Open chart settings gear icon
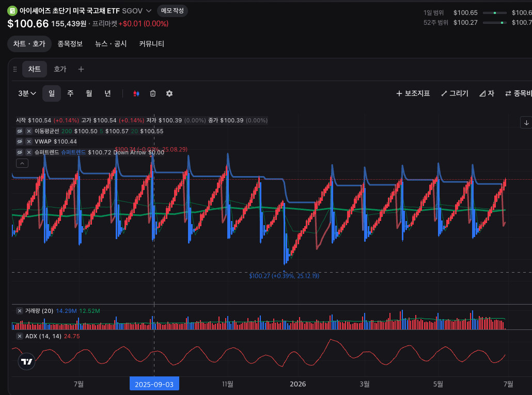Image resolution: width=532 pixels, height=395 pixels. click(169, 93)
